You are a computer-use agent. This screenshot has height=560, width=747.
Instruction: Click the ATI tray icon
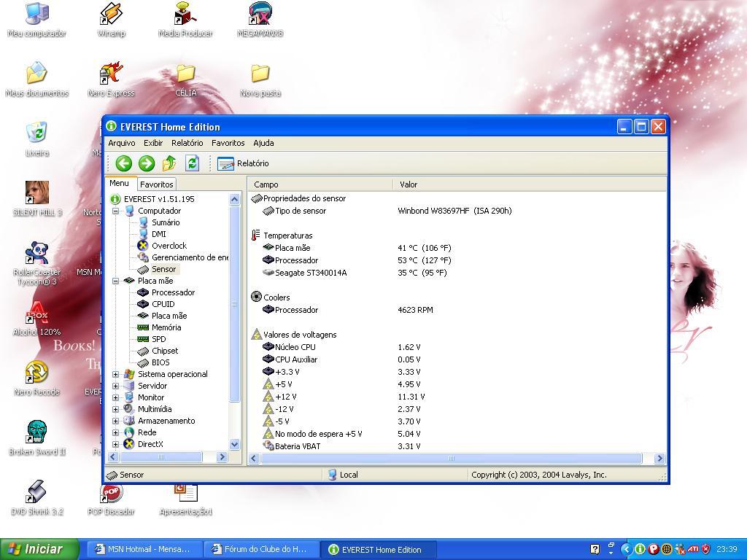pyautogui.click(x=692, y=549)
